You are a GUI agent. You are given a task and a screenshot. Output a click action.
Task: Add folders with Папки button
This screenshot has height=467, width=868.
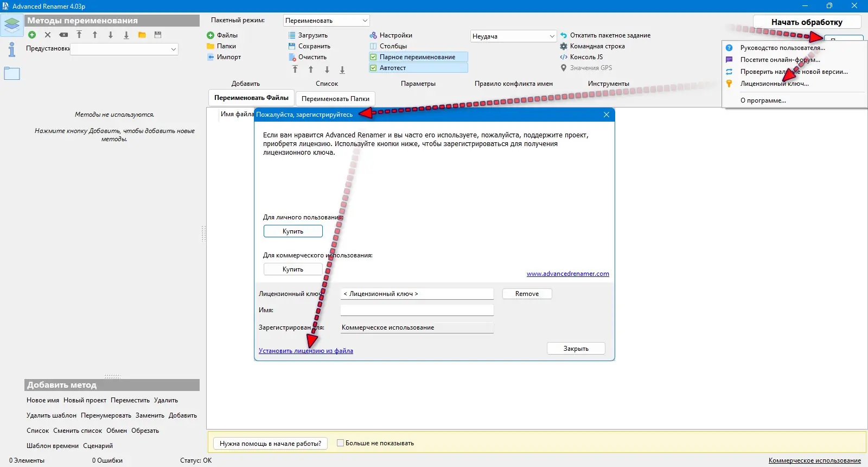221,46
